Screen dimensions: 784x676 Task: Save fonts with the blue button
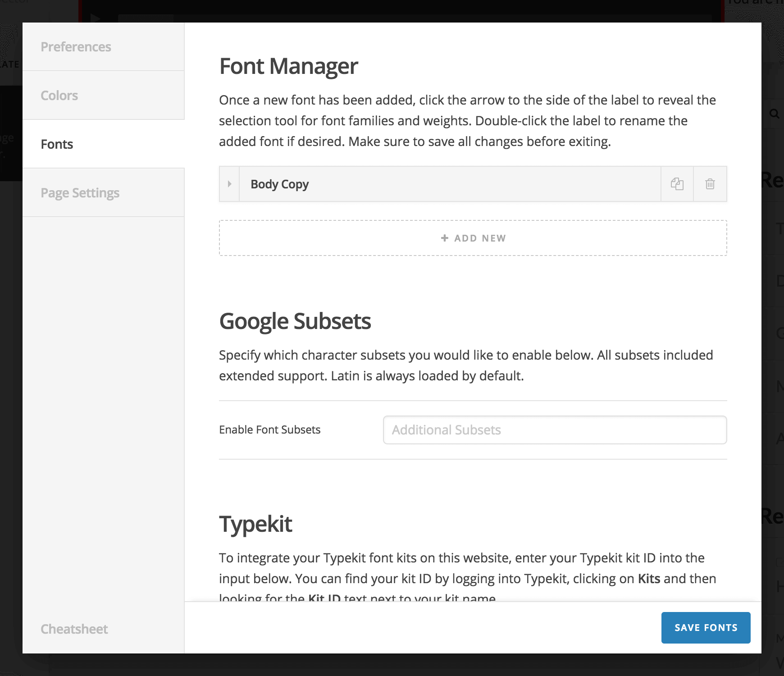point(706,627)
